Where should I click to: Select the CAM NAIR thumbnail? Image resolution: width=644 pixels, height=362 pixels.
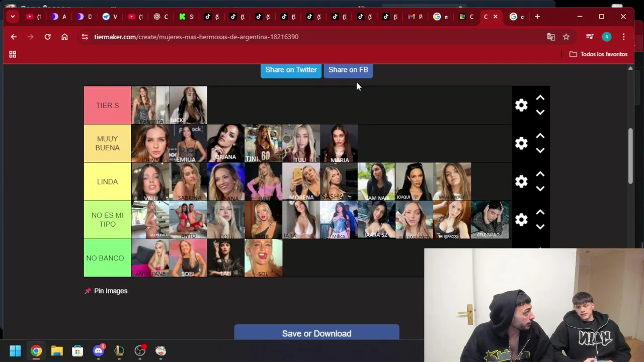(x=376, y=182)
